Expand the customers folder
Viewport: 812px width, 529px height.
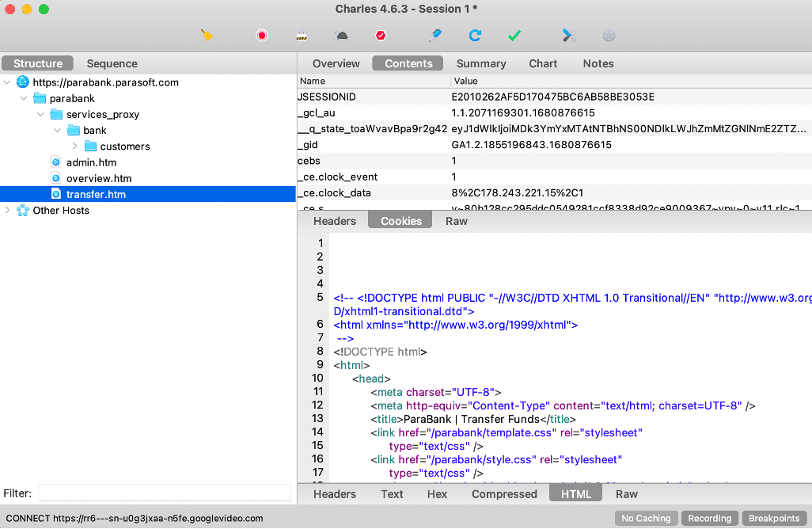tap(75, 147)
